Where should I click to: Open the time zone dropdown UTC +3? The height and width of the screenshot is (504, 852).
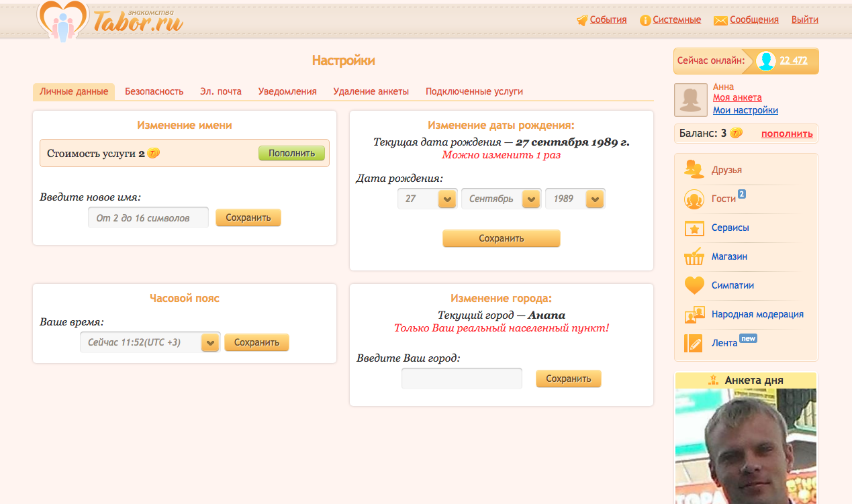(x=150, y=342)
